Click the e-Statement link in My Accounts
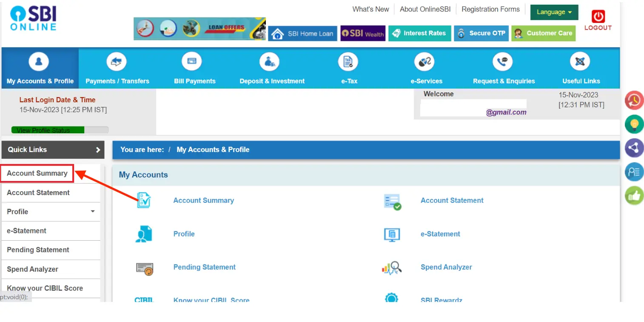The image size is (644, 322). pos(440,234)
